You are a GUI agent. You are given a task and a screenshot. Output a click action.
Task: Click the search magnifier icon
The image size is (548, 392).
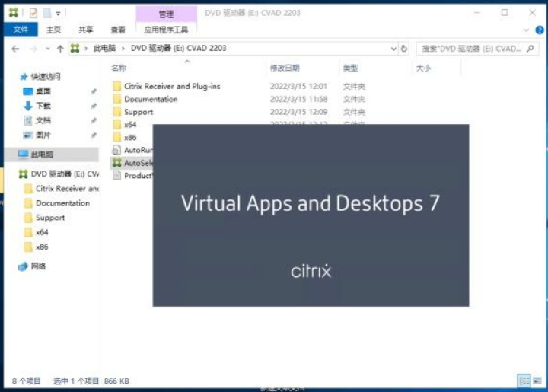point(530,49)
